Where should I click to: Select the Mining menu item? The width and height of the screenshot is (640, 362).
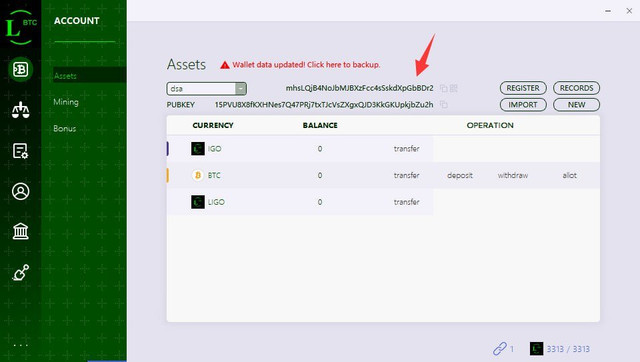pyautogui.click(x=66, y=102)
